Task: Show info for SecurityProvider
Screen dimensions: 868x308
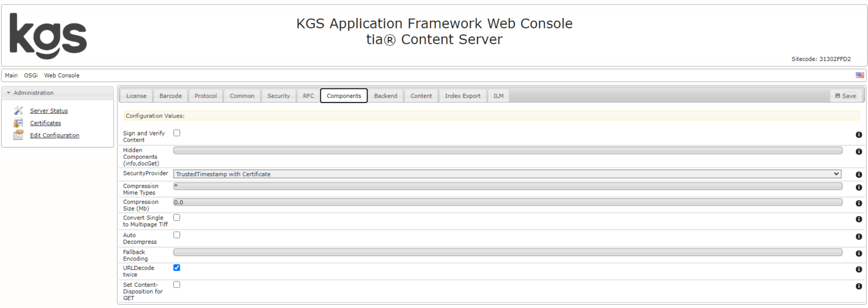Action: click(x=859, y=174)
